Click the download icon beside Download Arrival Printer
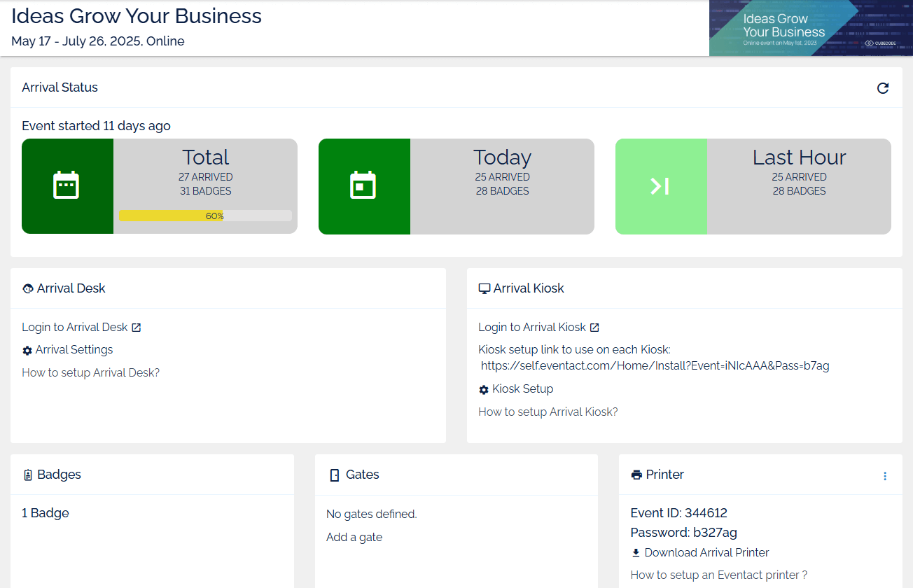 click(x=635, y=552)
